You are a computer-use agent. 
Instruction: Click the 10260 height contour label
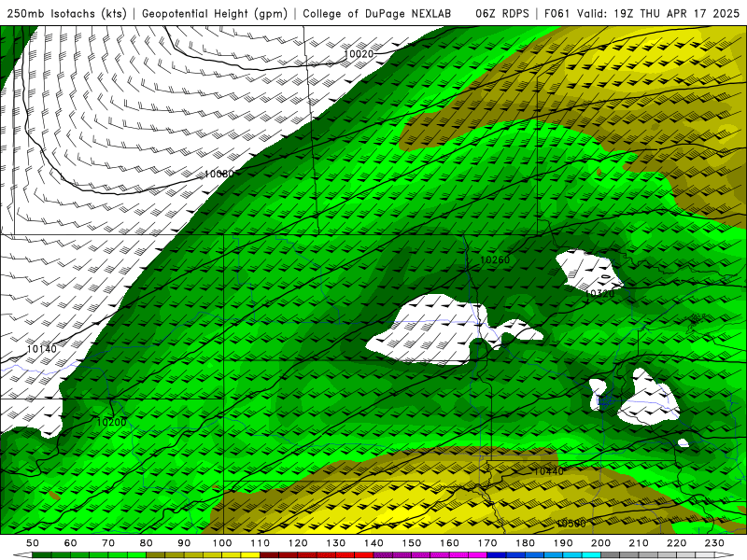495,260
